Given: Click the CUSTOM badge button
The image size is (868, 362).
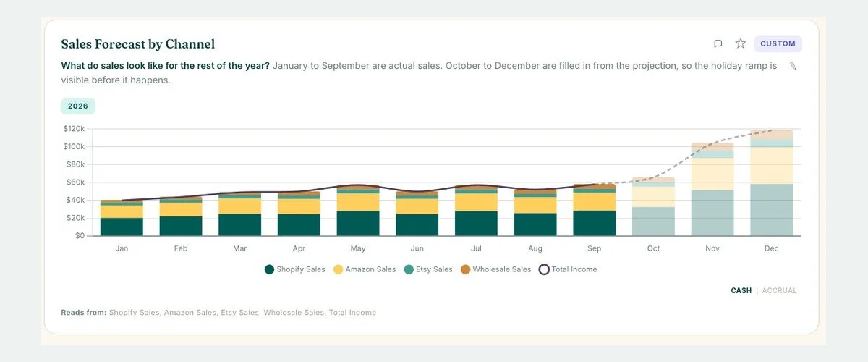Looking at the screenshot, I should [x=778, y=43].
